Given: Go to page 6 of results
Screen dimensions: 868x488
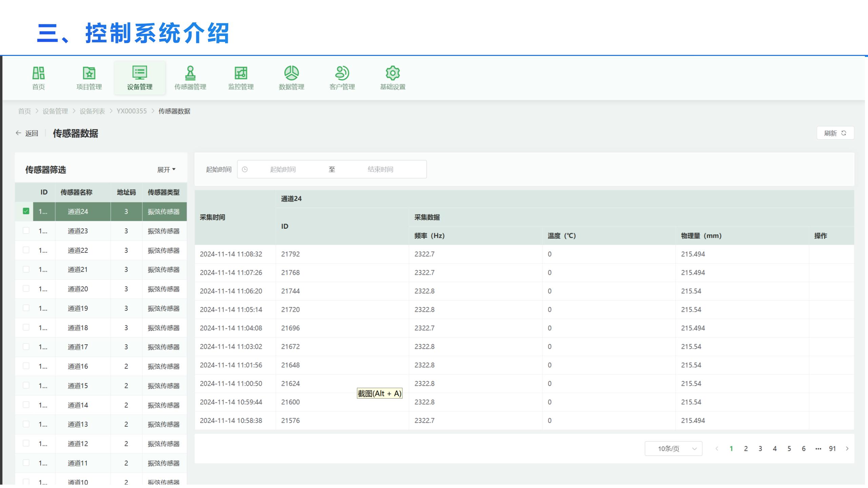Looking at the screenshot, I should [x=804, y=449].
